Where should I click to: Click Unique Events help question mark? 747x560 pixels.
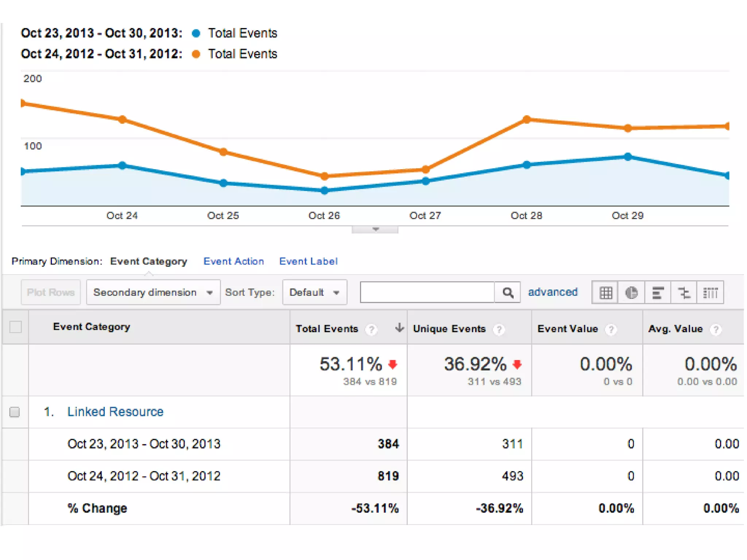pos(499,330)
